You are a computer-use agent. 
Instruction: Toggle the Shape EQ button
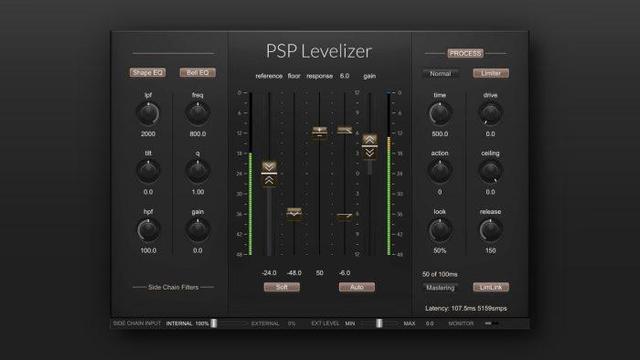pyautogui.click(x=148, y=73)
